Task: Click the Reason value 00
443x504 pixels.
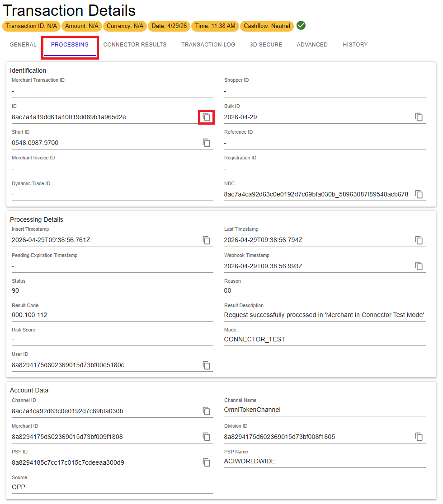Action: pyautogui.click(x=227, y=290)
